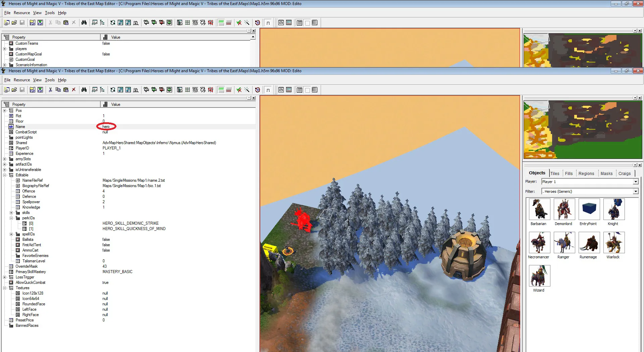This screenshot has height=352, width=644.
Task: Switch to the Fills tab
Action: coord(569,173)
